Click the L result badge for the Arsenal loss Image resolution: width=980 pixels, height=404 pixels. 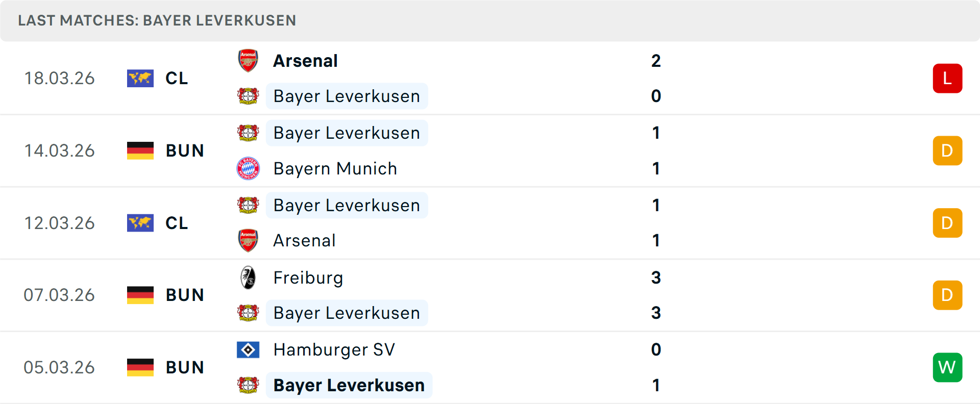[947, 78]
